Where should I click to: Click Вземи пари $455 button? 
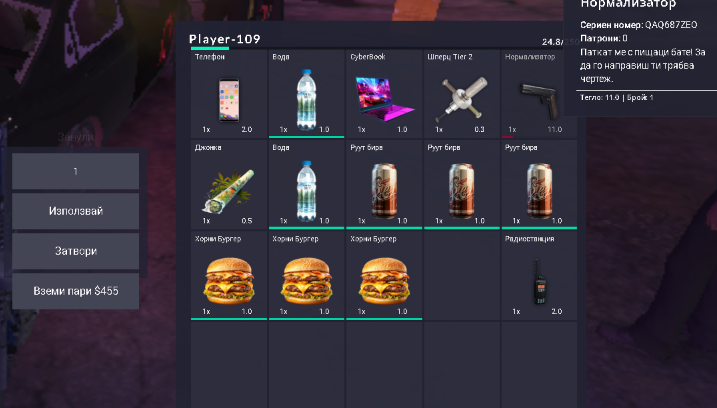point(75,291)
